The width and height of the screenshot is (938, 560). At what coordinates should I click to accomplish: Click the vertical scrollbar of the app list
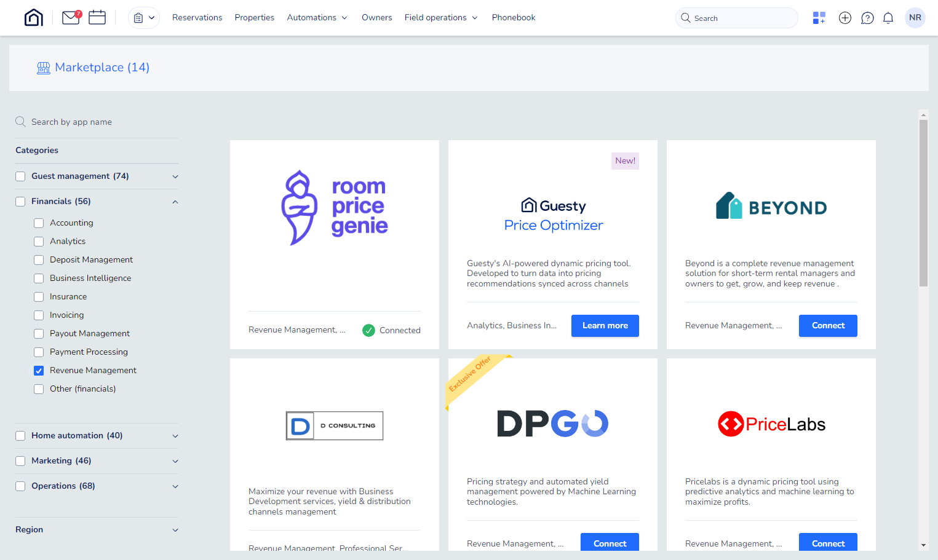pyautogui.click(x=923, y=203)
